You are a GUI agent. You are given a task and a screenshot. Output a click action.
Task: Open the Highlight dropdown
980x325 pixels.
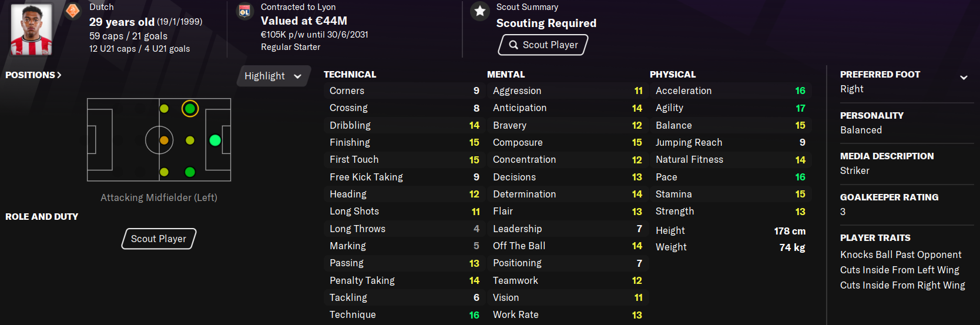(273, 76)
